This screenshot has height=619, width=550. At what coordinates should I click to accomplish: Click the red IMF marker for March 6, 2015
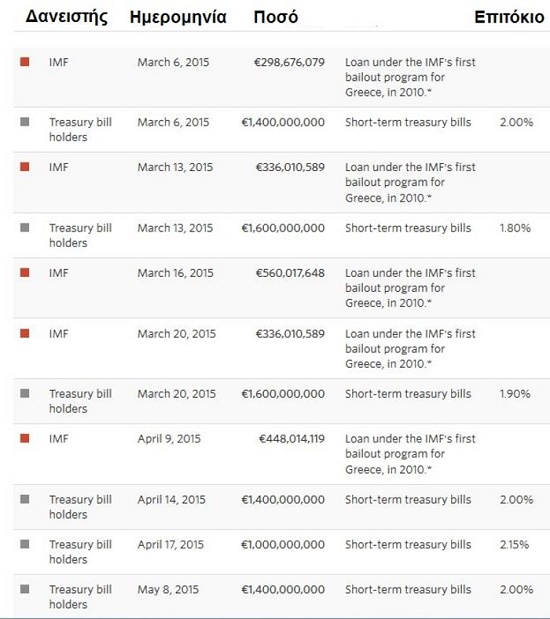tap(24, 62)
